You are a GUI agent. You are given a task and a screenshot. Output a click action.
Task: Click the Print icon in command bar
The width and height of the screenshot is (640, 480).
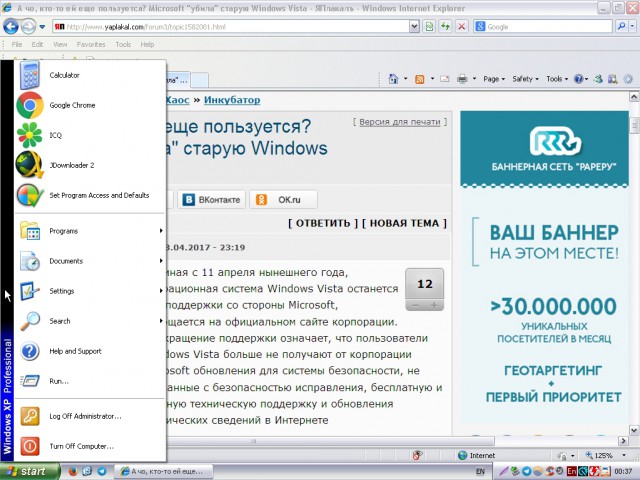[x=462, y=79]
